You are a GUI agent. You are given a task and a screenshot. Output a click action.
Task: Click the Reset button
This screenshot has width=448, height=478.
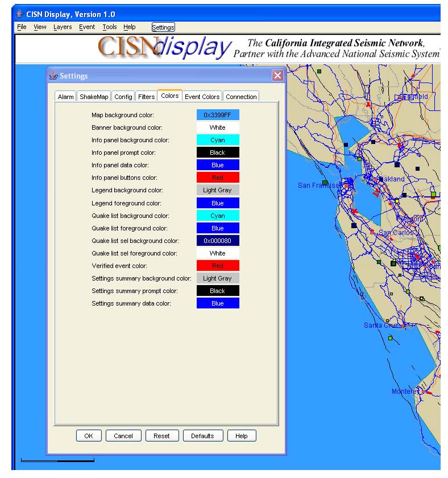pos(161,436)
